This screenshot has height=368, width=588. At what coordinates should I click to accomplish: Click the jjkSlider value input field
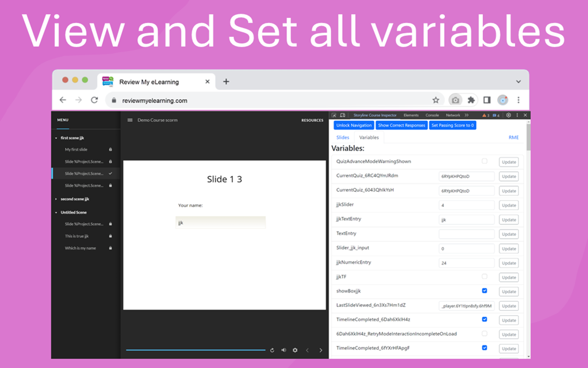[466, 205]
